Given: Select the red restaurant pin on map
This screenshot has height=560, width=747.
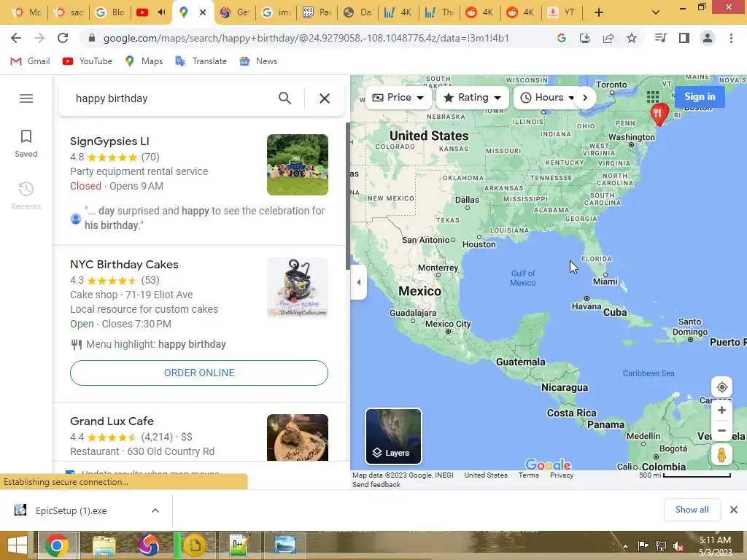Looking at the screenshot, I should pos(659,114).
